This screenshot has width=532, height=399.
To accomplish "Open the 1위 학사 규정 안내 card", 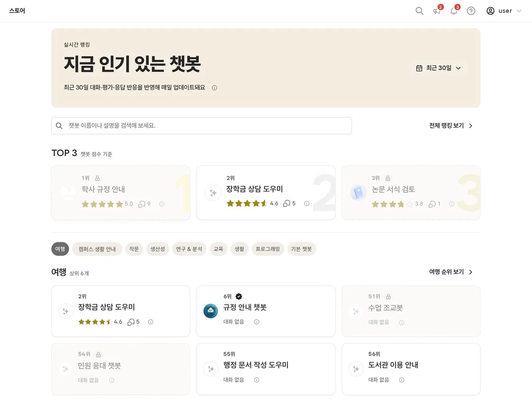I will pos(121,193).
